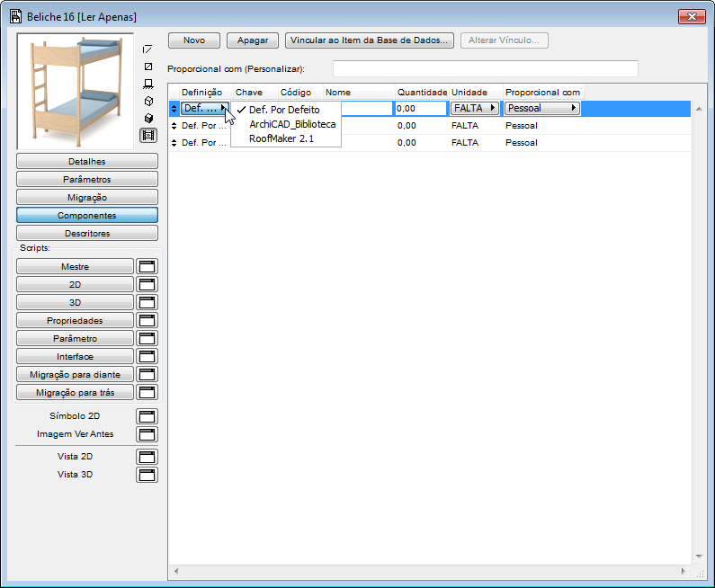Open Propriedades script window icon

147,320
